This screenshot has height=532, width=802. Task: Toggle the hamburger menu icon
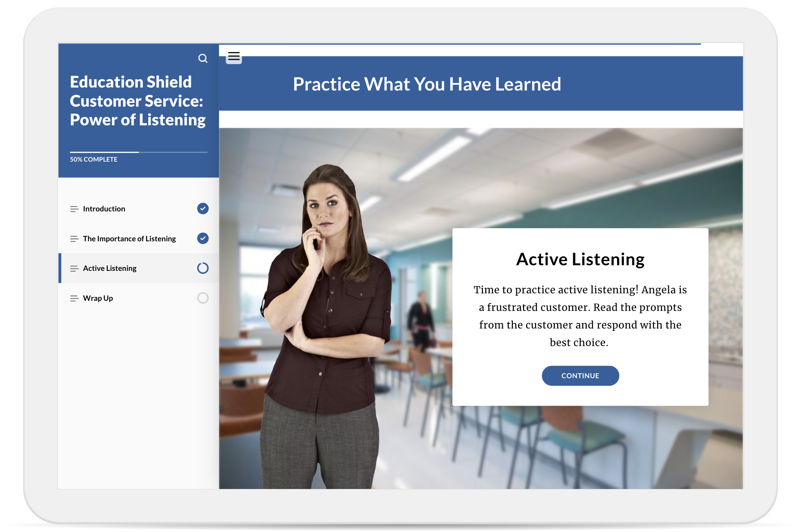click(234, 56)
